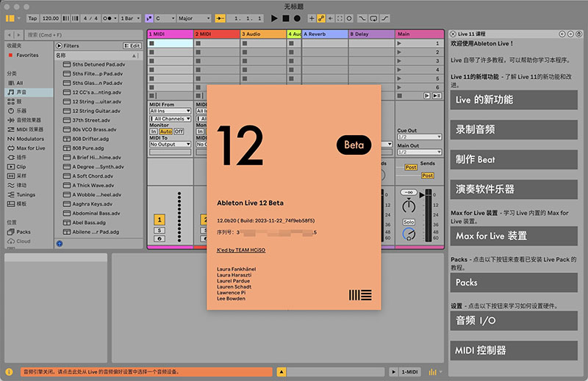The image size is (588, 381).
Task: Open the Major scale dropdown
Action: [194, 18]
